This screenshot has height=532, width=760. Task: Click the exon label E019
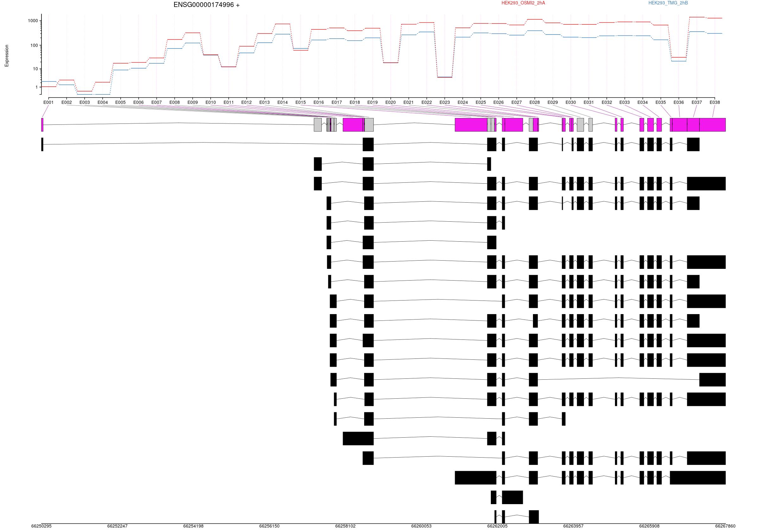pyautogui.click(x=372, y=102)
